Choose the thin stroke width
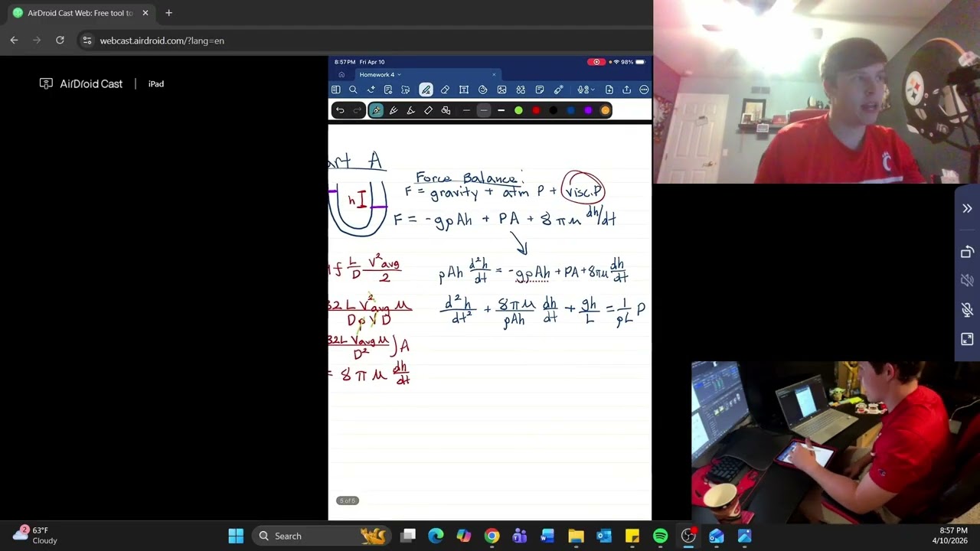Screen dimensions: 980x551 tap(466, 110)
